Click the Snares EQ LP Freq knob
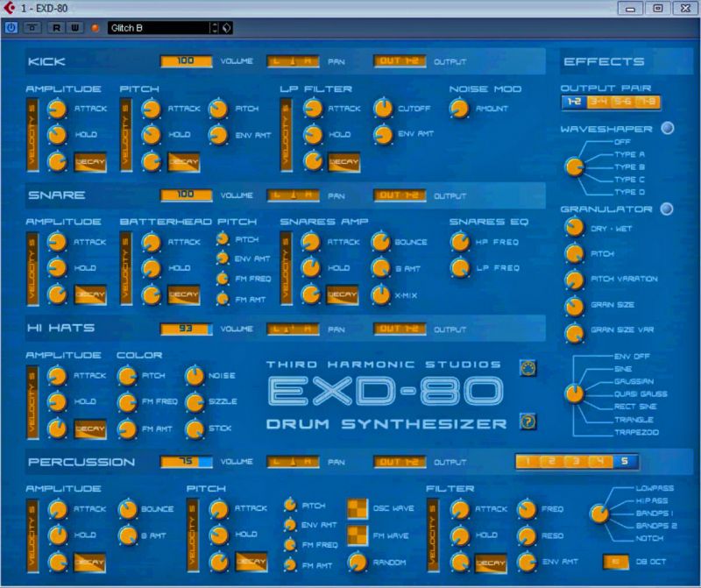The image size is (701, 588). [x=460, y=268]
